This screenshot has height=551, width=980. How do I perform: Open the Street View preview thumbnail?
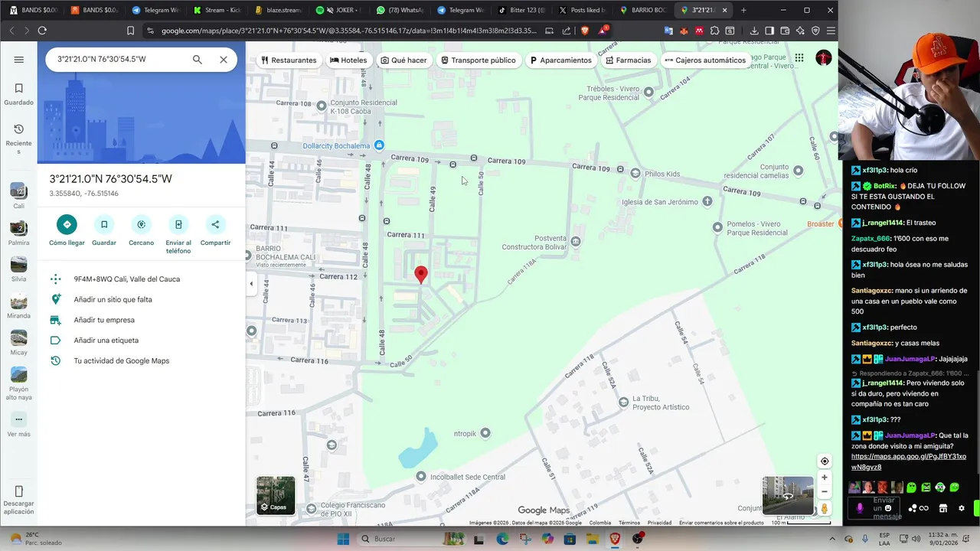[x=788, y=495]
